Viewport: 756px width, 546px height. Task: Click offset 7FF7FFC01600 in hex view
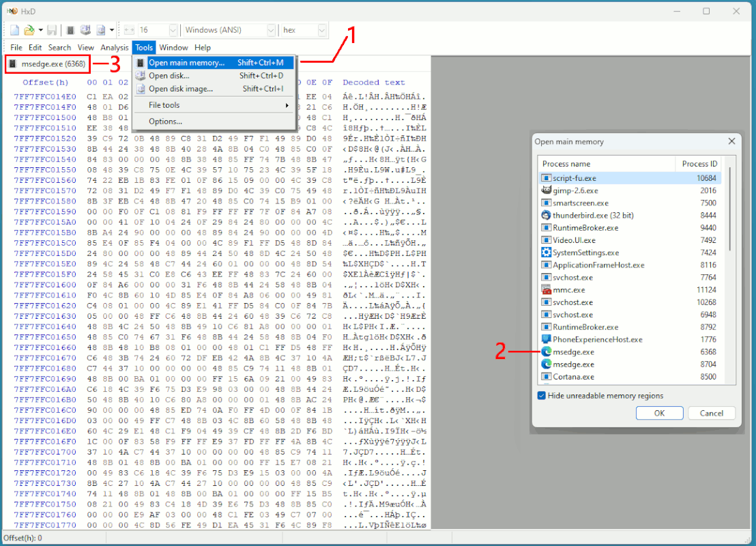[x=45, y=285]
